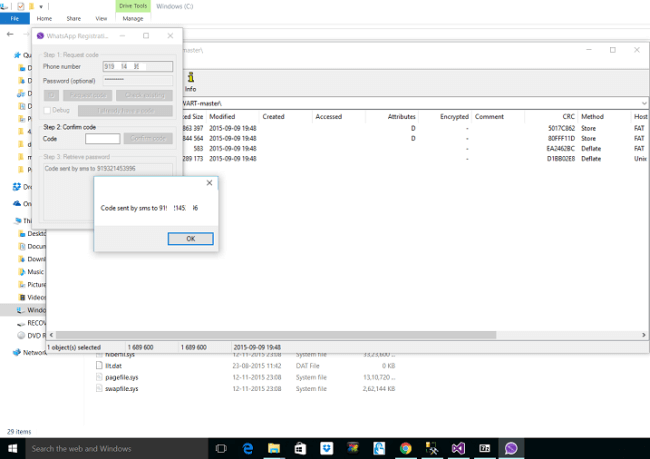Open the Share tab in Explorer ribbon
Screen dimensions: 650x459
pos(73,19)
